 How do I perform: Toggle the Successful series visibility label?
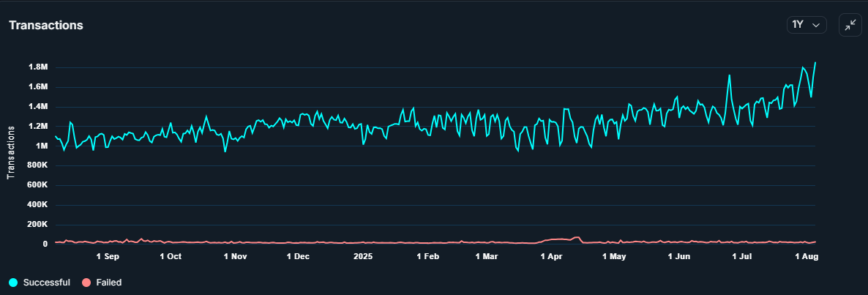pos(46,283)
